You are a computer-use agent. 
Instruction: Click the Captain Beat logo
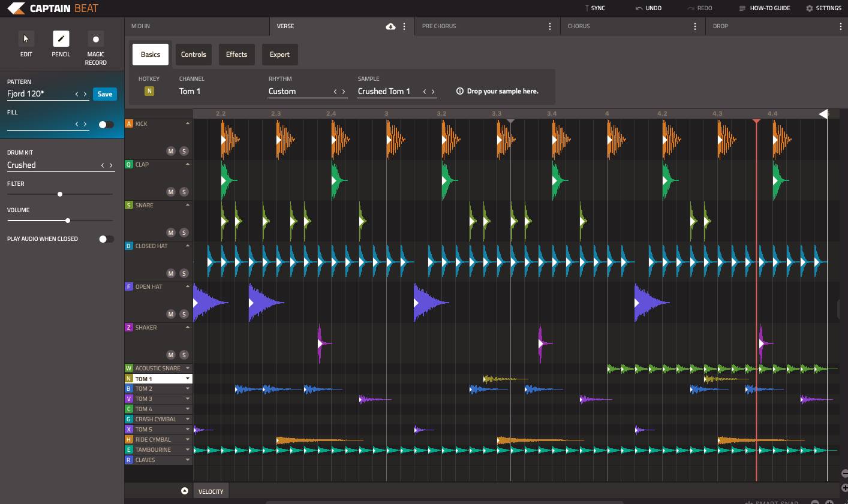[x=52, y=8]
